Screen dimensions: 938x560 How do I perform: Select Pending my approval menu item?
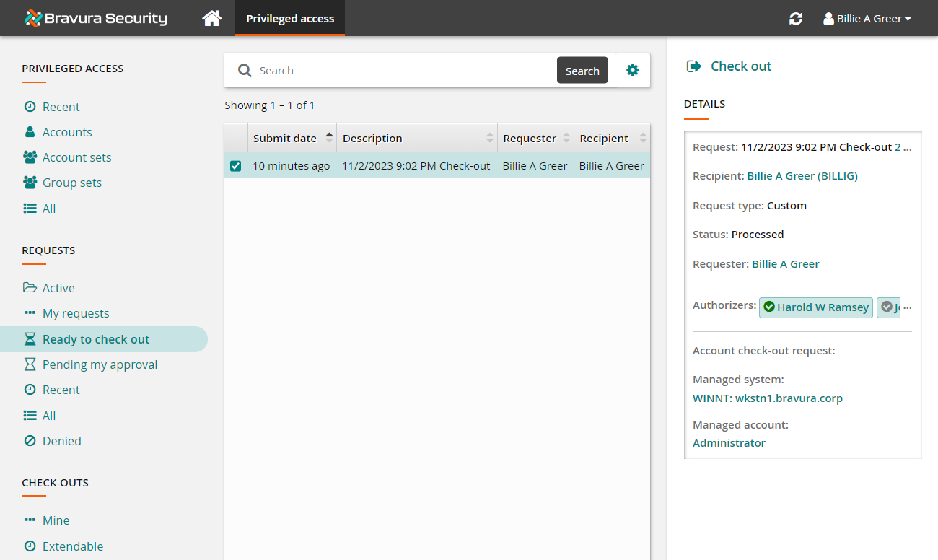point(100,364)
